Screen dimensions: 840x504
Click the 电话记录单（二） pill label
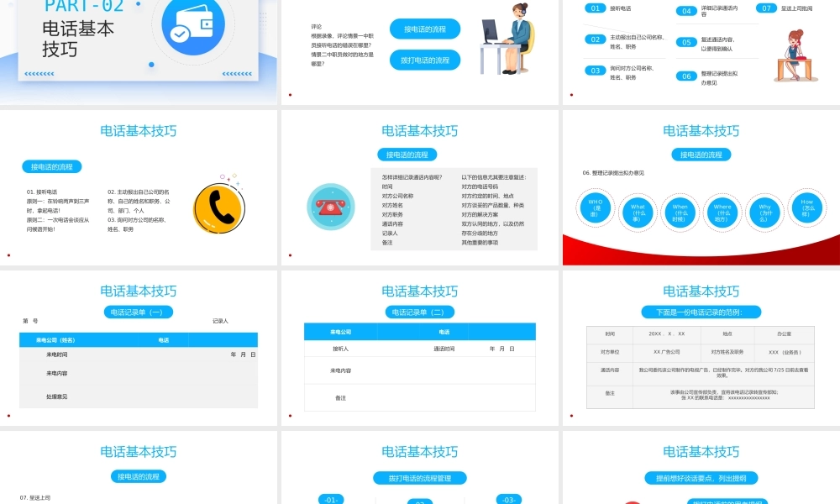point(419,312)
